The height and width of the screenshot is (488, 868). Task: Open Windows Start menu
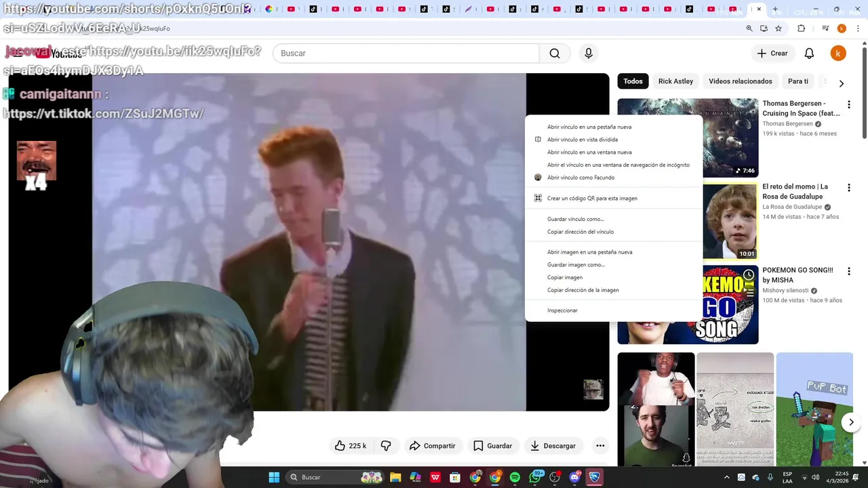(274, 477)
